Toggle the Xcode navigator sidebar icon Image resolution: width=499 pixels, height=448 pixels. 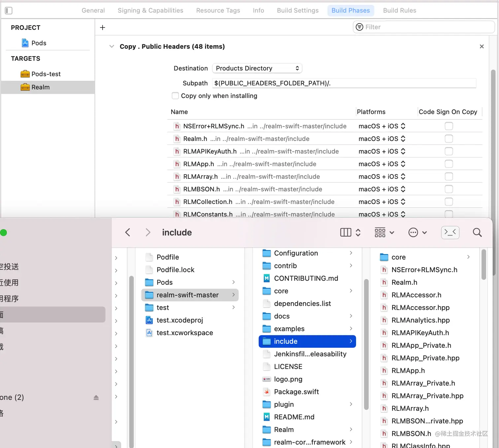click(9, 11)
